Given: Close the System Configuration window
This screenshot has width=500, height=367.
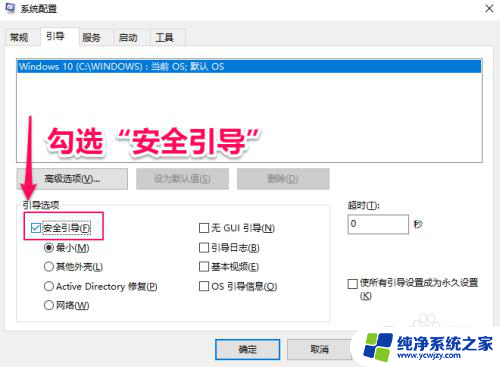Looking at the screenshot, I should (x=489, y=8).
